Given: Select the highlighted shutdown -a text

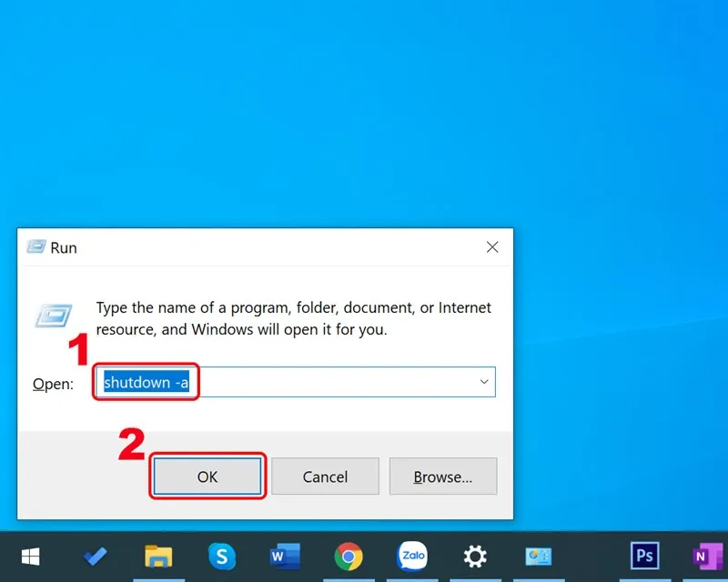Looking at the screenshot, I should point(146,382).
